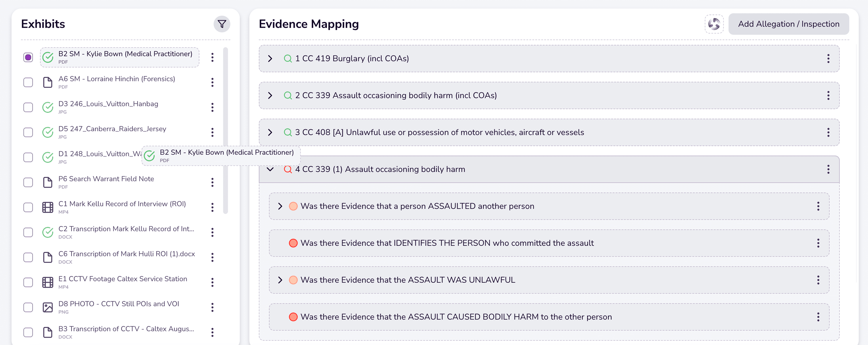Click image icon of D8 PHOTO exhibit
The height and width of the screenshot is (345, 868).
(48, 307)
